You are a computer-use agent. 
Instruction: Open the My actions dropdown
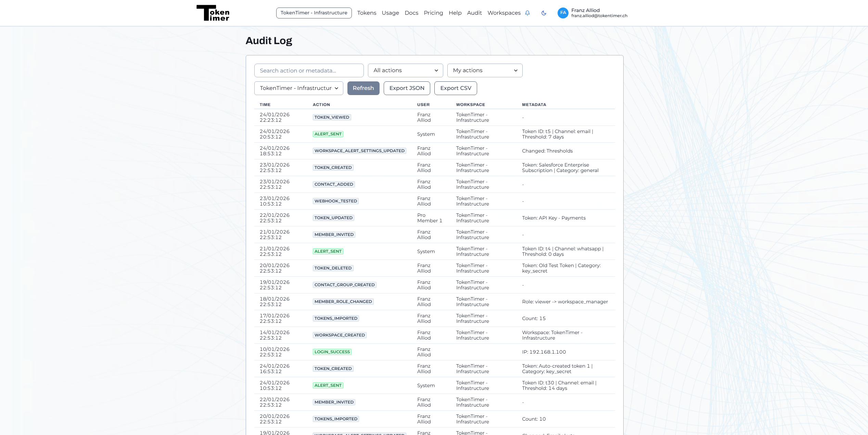[x=485, y=70]
